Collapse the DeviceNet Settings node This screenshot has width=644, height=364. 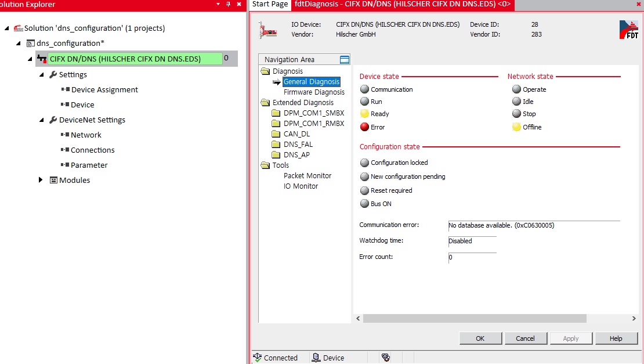[41, 120]
